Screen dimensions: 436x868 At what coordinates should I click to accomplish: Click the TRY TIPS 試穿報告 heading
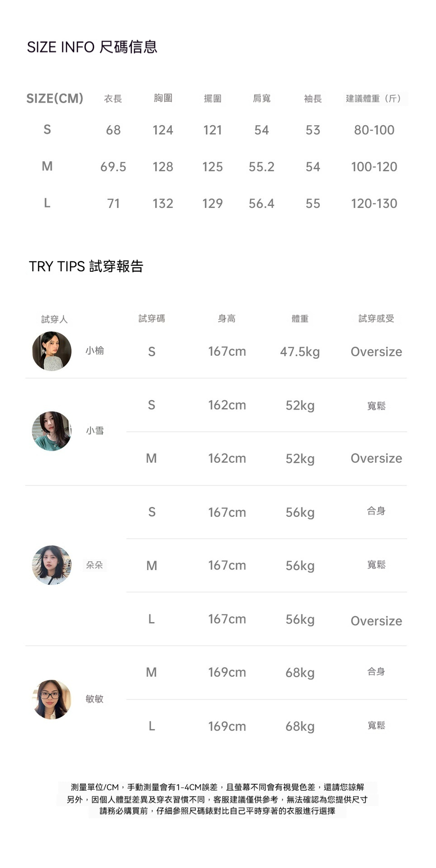(x=86, y=266)
